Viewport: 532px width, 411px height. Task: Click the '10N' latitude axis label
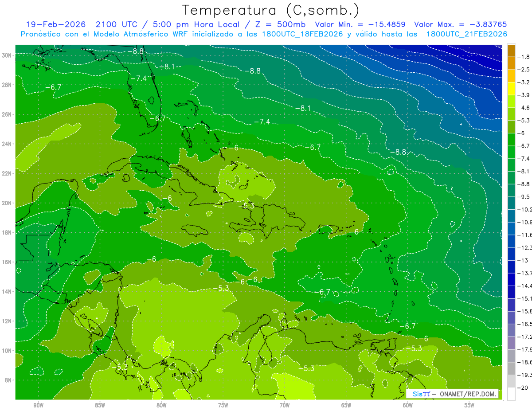pos(7,351)
